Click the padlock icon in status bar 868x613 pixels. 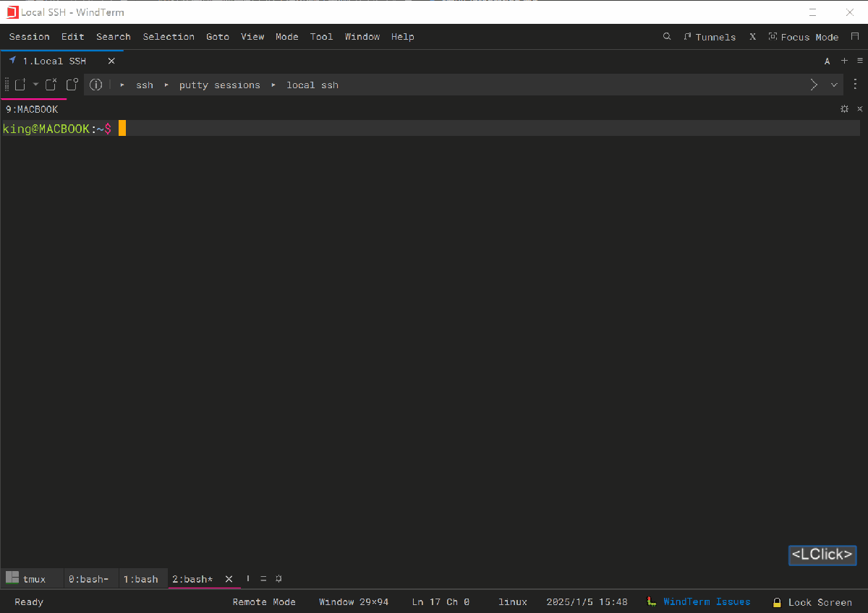pyautogui.click(x=777, y=602)
